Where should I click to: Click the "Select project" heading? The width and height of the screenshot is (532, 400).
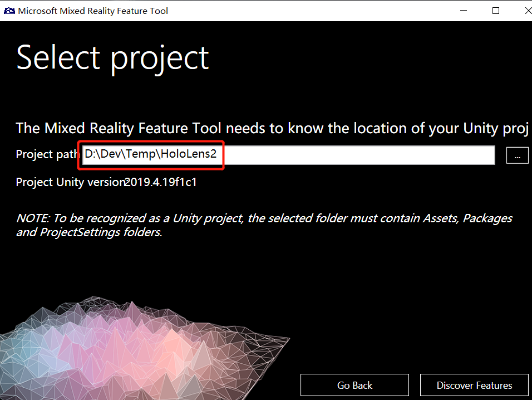click(x=113, y=57)
